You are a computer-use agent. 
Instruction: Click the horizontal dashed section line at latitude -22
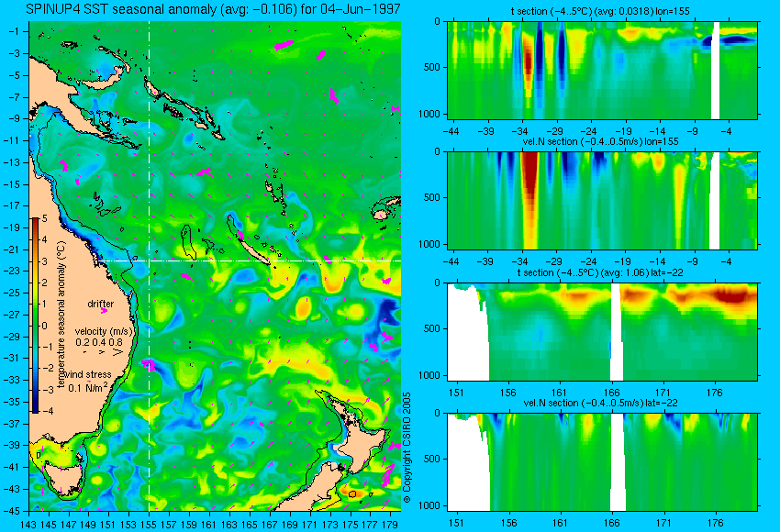[x=250, y=260]
